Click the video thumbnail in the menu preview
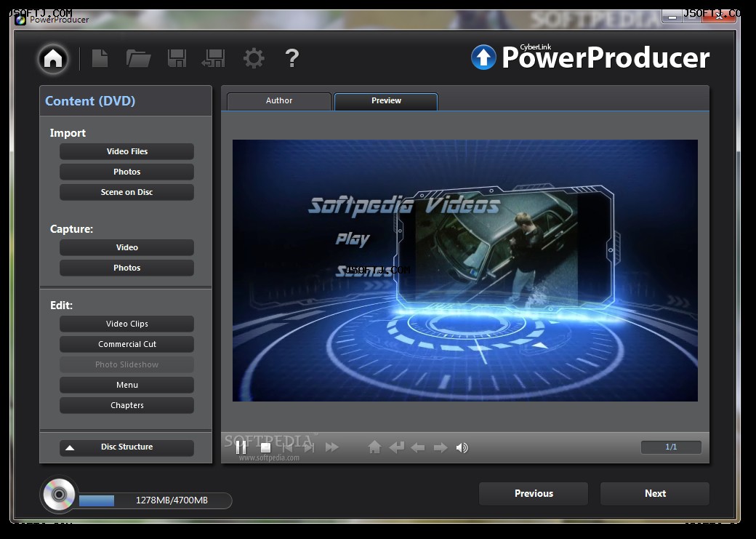The width and height of the screenshot is (756, 539). click(496, 249)
